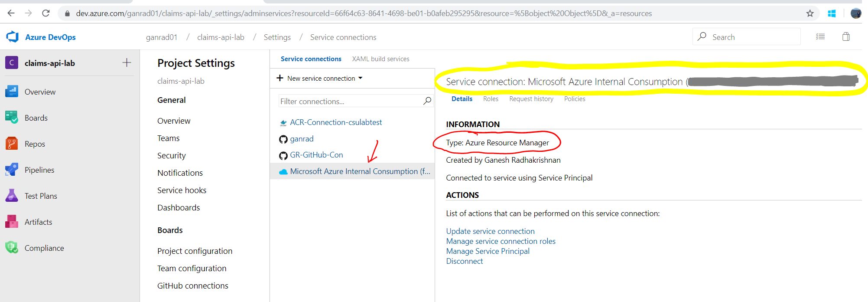Click the browser forward arrow
This screenshot has width=868, height=302.
tap(29, 13)
